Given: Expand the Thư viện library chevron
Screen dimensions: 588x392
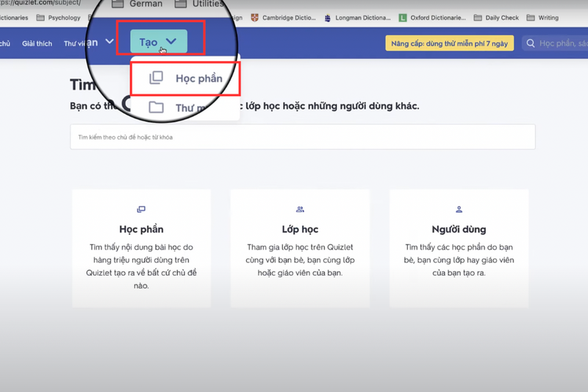Looking at the screenshot, I should click(x=109, y=41).
